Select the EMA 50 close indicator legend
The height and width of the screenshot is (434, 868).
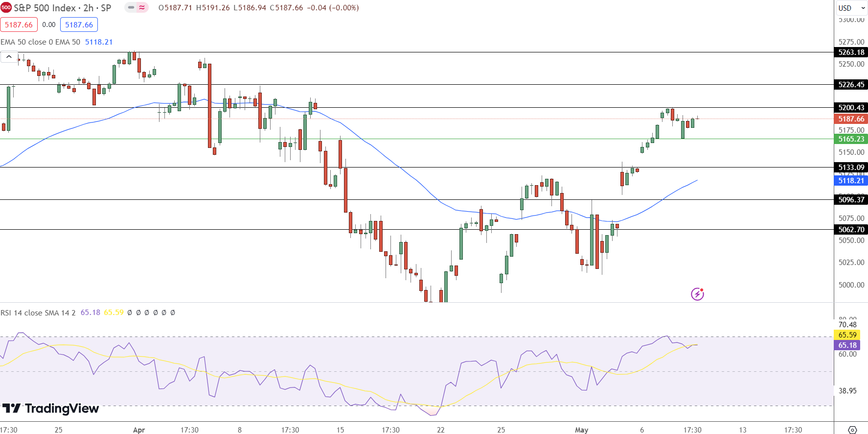41,42
